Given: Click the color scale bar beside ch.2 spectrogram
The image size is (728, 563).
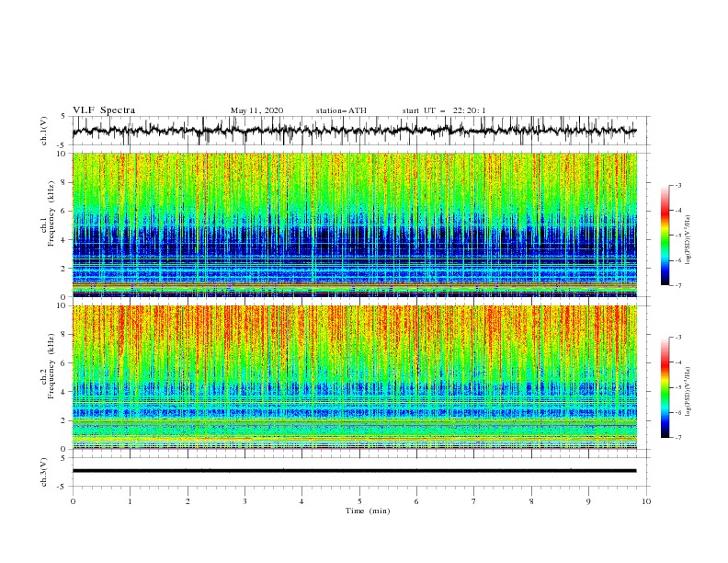Looking at the screenshot, I should 665,387.
